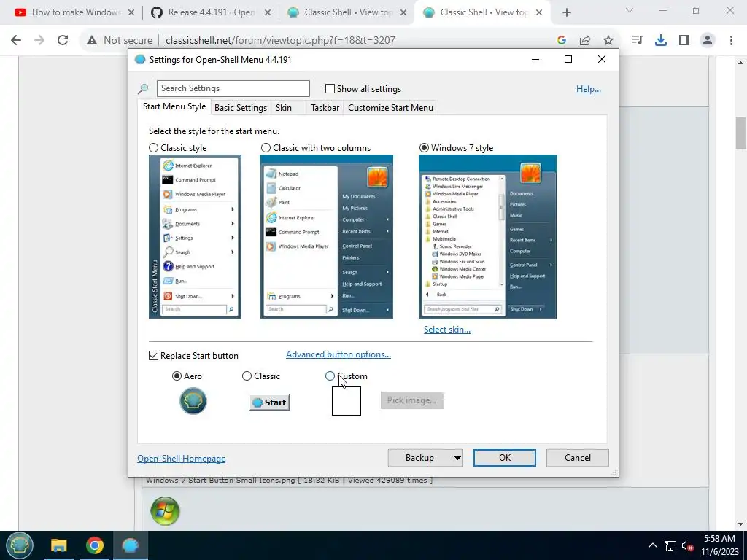Open Chrome downloads icon

661,40
